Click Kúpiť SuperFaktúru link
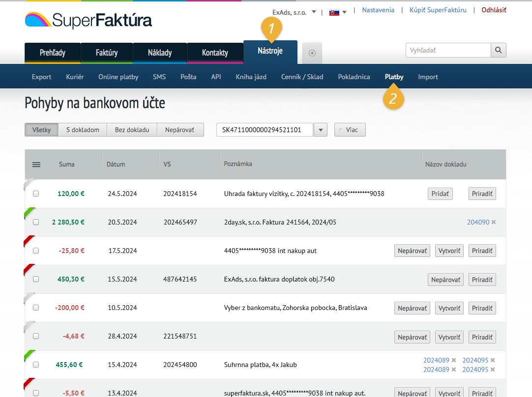532x397 pixels. (438, 10)
